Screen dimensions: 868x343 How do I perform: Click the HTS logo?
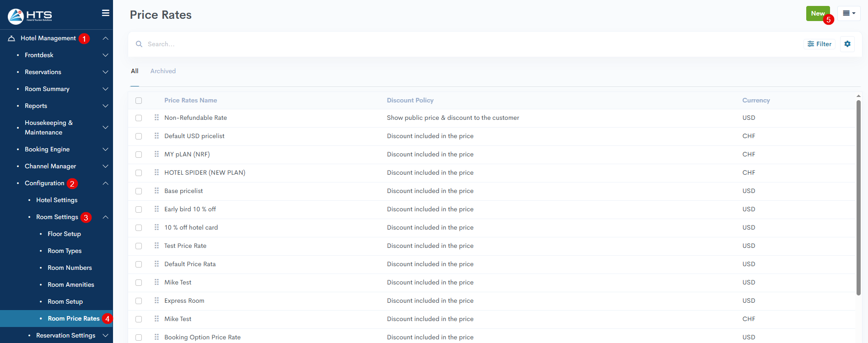coord(30,16)
